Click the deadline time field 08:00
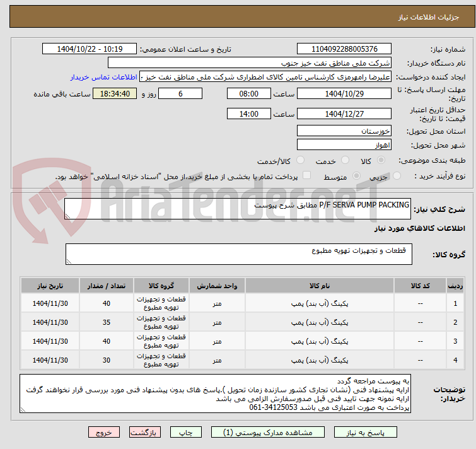The height and width of the screenshot is (449, 476). point(248,93)
